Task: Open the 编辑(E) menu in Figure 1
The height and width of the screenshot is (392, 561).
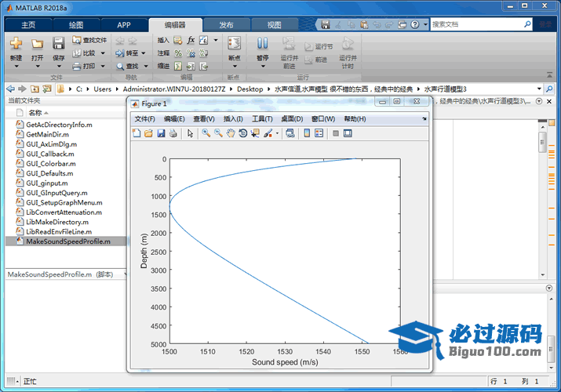Action: coord(174,119)
